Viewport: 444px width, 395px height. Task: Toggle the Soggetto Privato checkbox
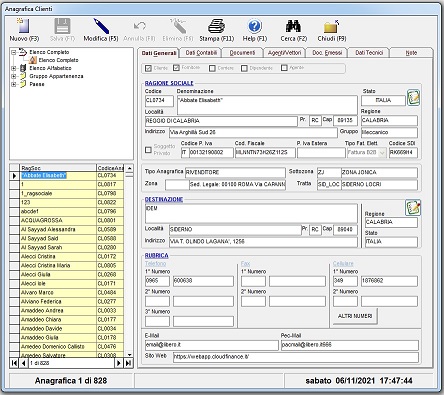tap(148, 150)
